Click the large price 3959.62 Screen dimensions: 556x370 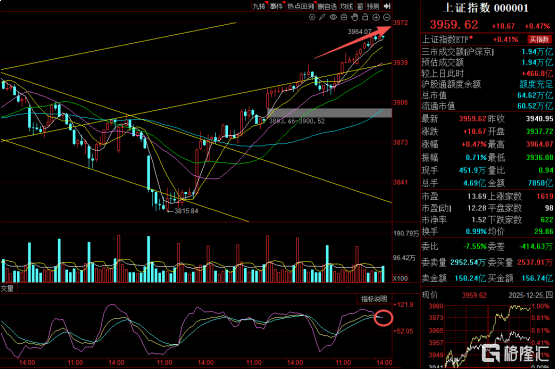[x=454, y=24]
